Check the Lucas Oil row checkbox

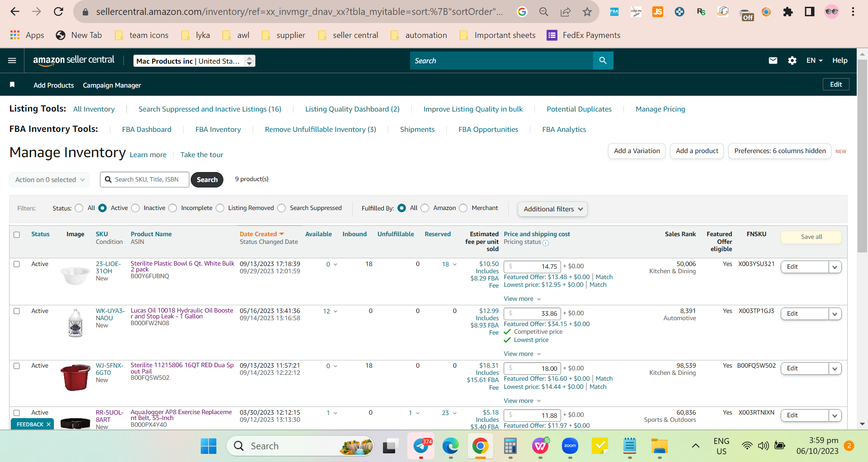(x=17, y=311)
